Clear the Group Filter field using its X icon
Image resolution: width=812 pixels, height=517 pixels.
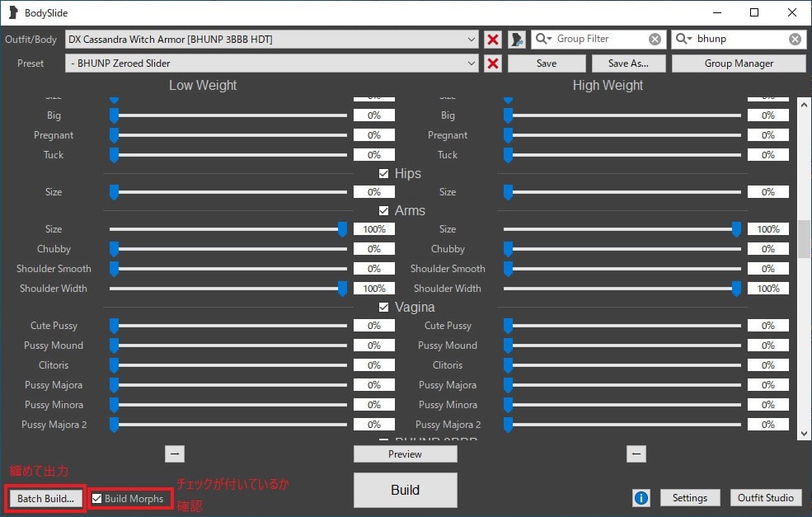tap(655, 38)
